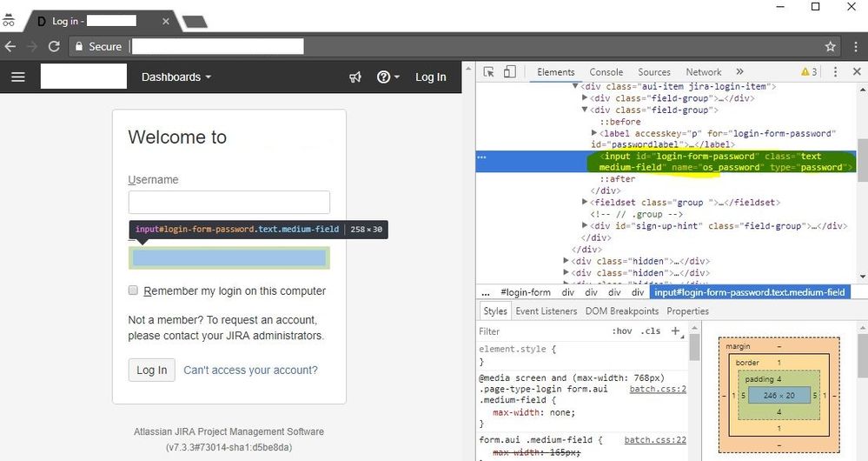This screenshot has width=868, height=461.
Task: Activate DevTools inspect element picker
Action: 489,72
